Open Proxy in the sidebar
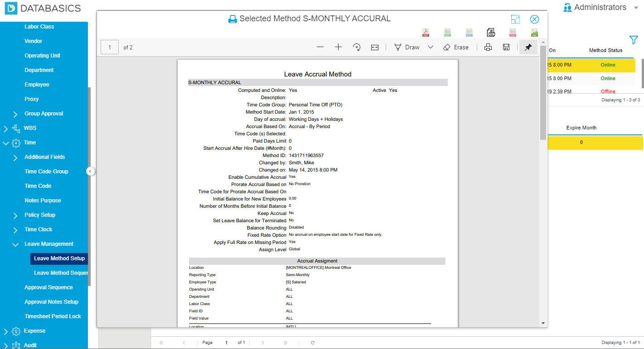The width and height of the screenshot is (644, 349). [32, 99]
